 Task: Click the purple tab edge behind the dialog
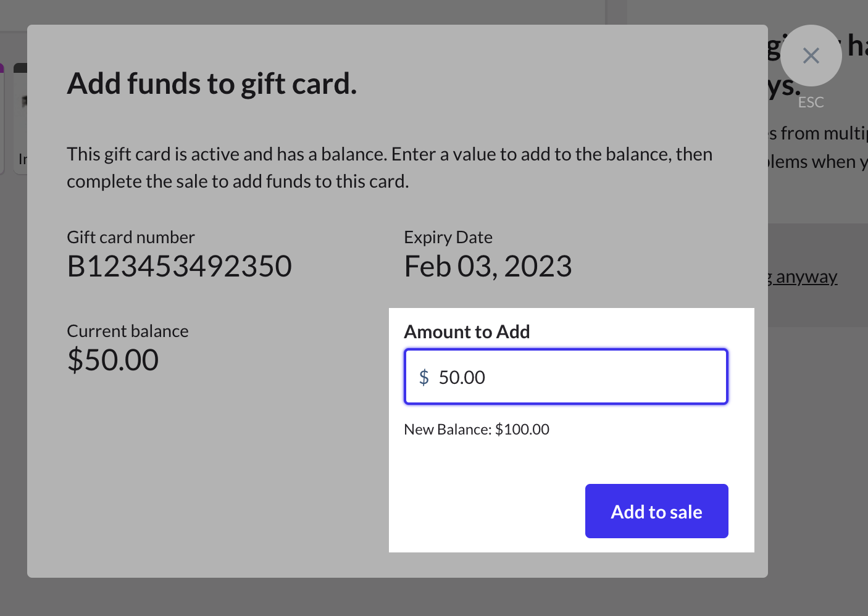pos(2,67)
